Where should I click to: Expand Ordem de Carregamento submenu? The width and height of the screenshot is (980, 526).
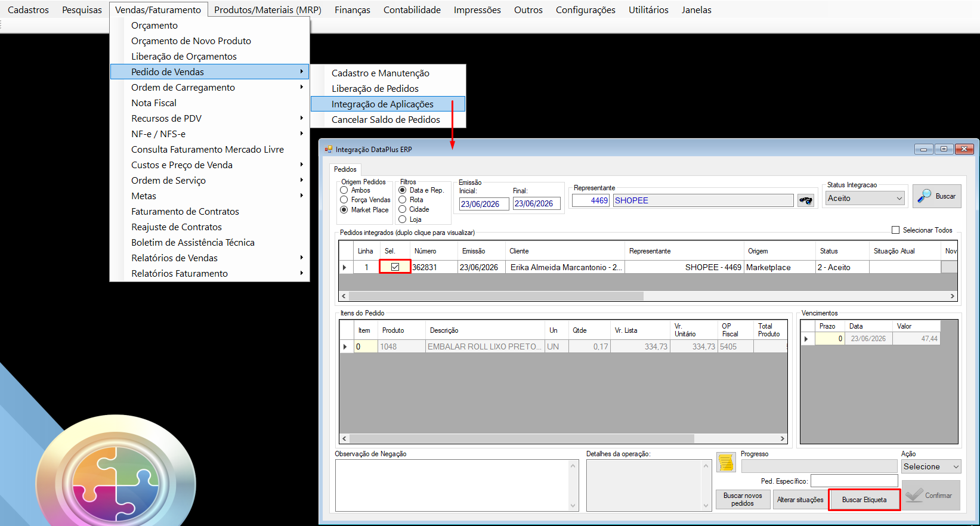(x=210, y=87)
